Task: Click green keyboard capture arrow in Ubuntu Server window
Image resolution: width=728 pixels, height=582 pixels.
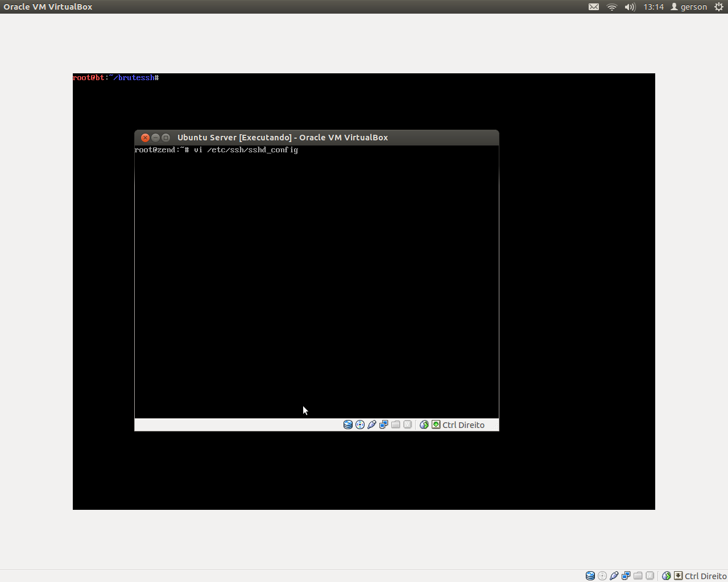Action: (436, 425)
